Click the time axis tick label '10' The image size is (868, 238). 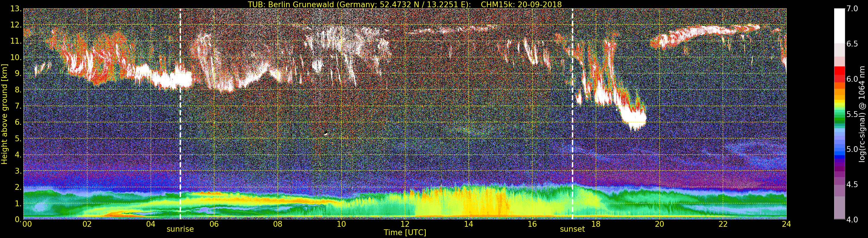click(x=341, y=224)
